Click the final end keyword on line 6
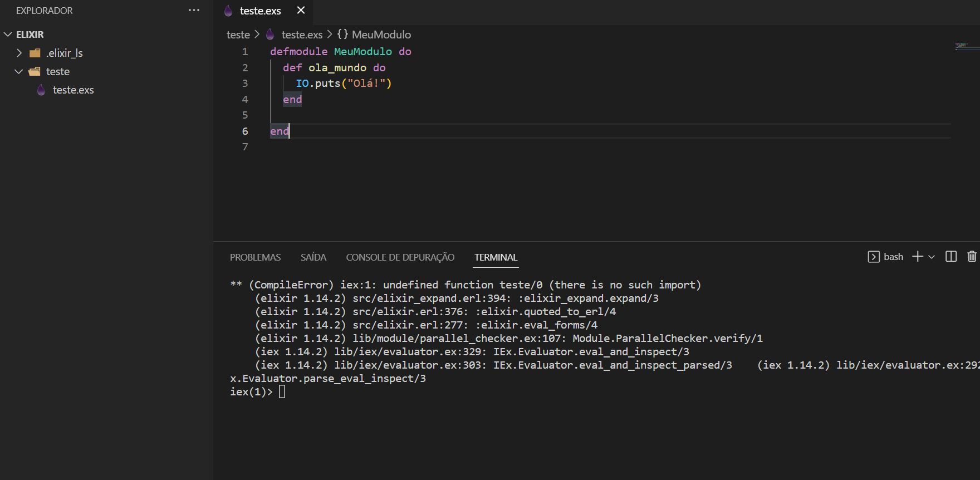 click(x=280, y=131)
